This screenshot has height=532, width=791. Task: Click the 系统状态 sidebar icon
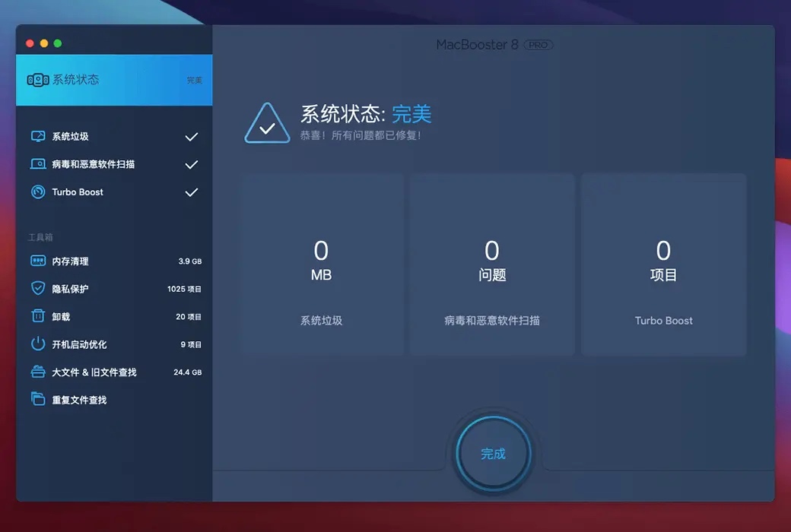38,80
